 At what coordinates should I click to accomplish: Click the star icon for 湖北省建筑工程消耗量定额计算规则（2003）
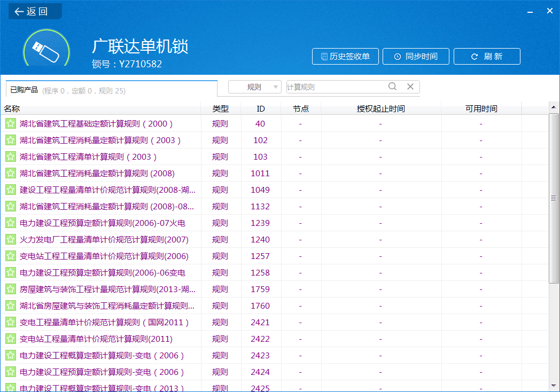click(x=10, y=140)
